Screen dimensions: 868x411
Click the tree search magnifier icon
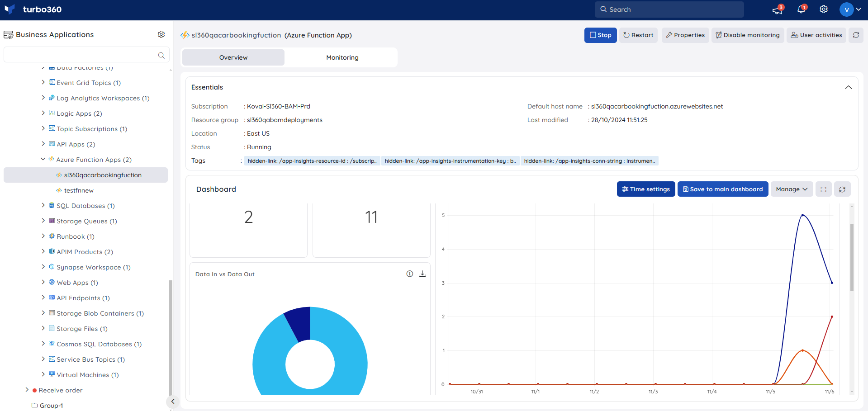click(161, 55)
